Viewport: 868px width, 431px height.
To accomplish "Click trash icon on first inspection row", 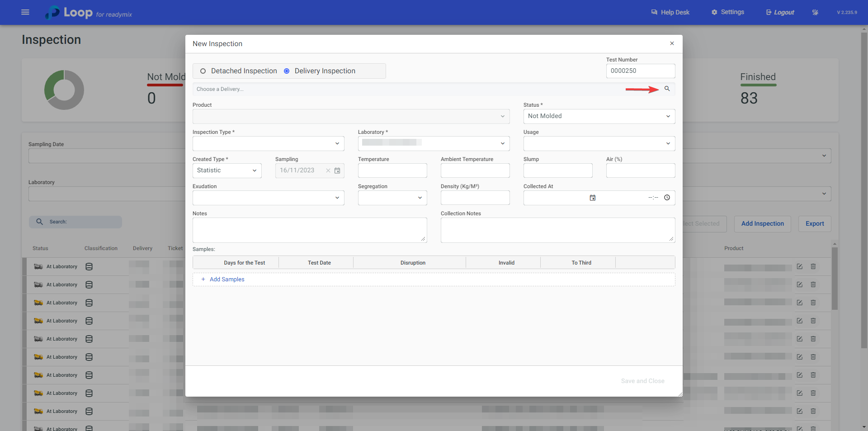I will 813,266.
